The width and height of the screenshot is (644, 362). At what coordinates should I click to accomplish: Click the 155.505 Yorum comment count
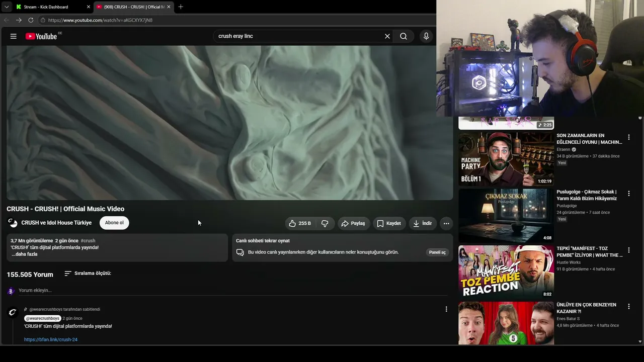(x=30, y=275)
